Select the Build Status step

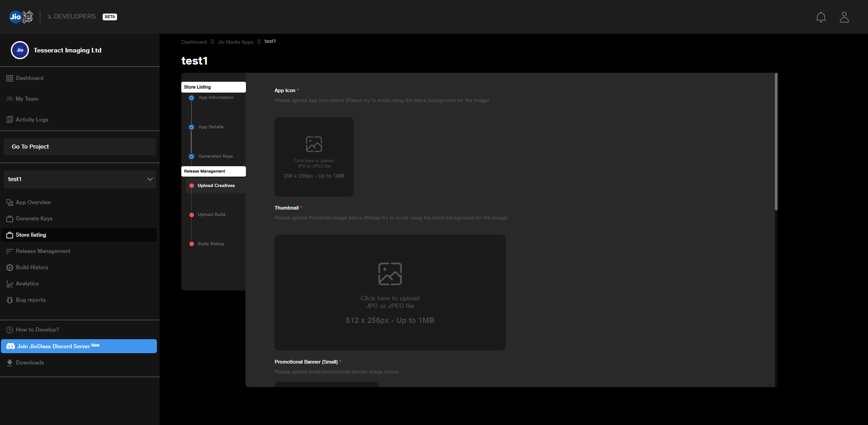[x=211, y=244]
